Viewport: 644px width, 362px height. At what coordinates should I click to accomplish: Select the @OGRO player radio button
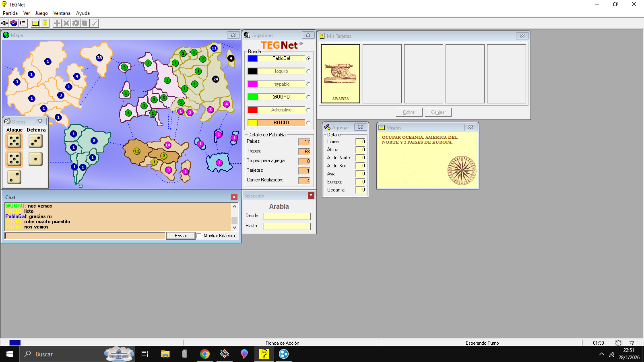[308, 97]
